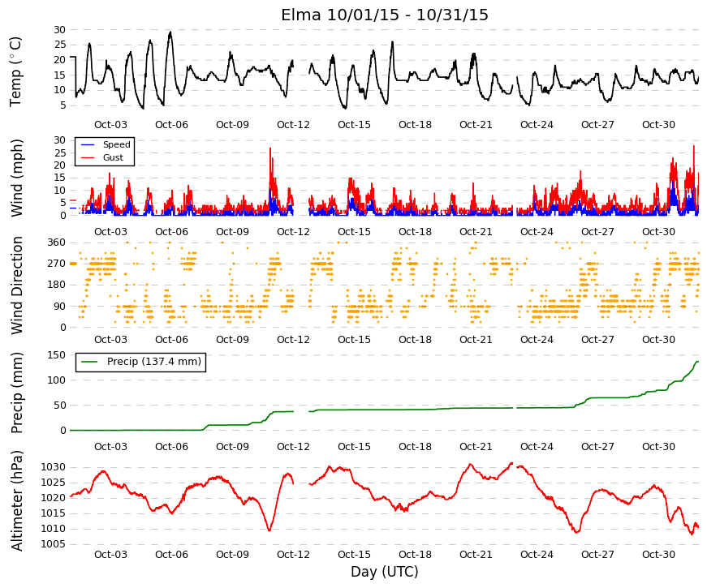Viewport: 707px width, 588px height.
Task: Click the 360 tick on wind direction axis
Action: (56, 242)
